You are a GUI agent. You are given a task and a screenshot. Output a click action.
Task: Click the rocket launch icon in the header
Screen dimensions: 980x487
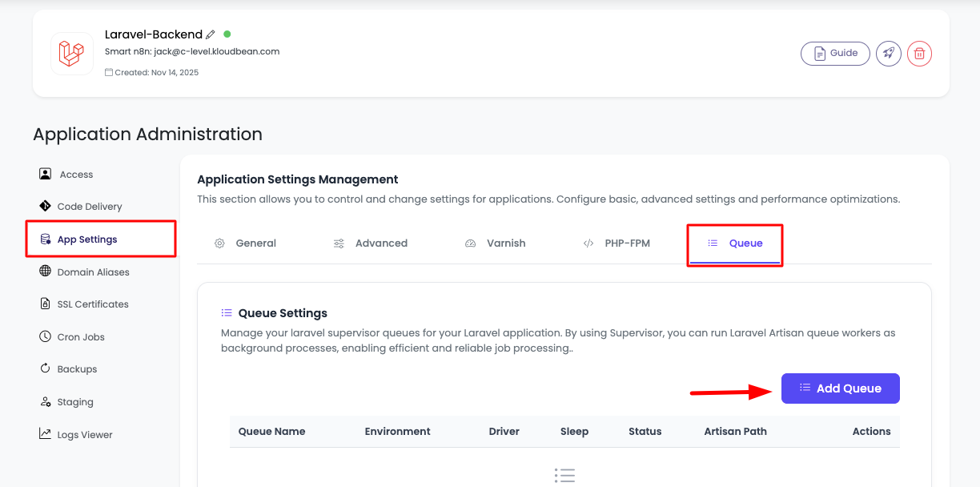point(888,53)
